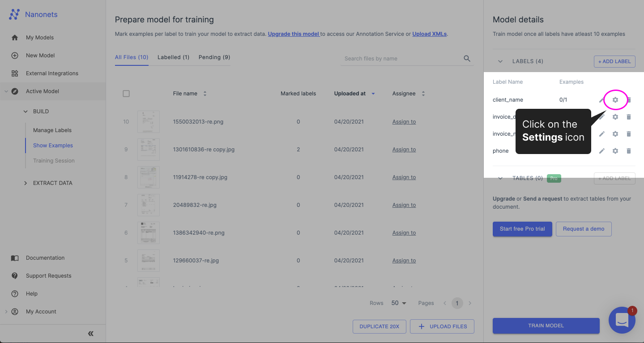Go to previous page arrow
The height and width of the screenshot is (343, 644).
(x=445, y=303)
